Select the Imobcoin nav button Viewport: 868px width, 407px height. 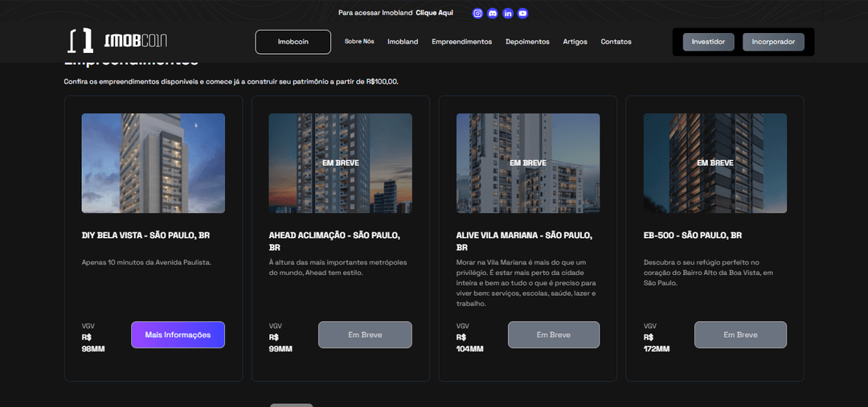point(293,42)
